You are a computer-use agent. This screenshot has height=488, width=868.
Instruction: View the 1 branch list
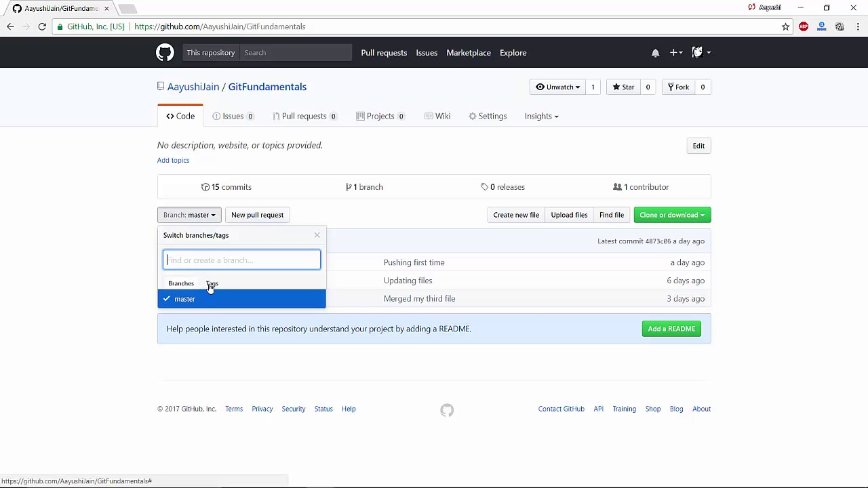click(364, 187)
